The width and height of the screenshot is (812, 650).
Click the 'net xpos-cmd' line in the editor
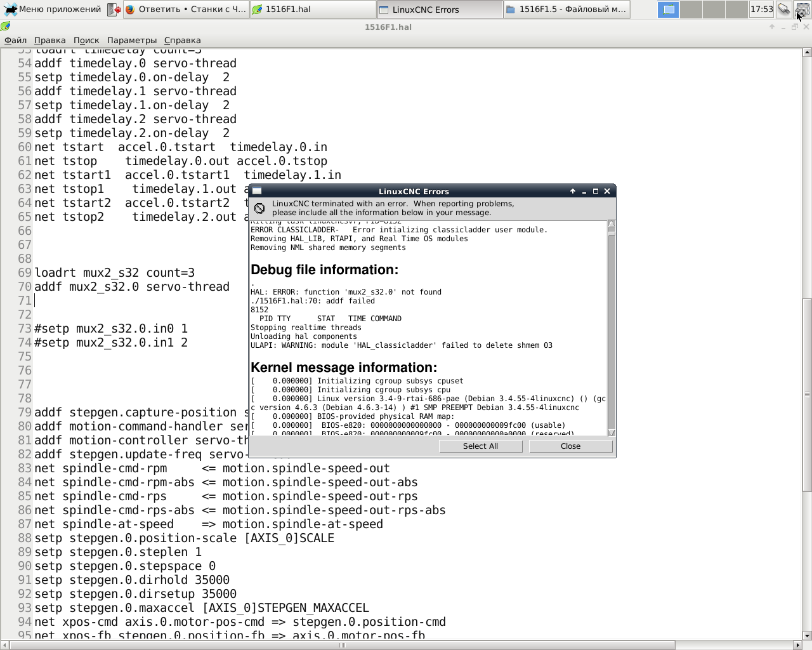click(240, 622)
